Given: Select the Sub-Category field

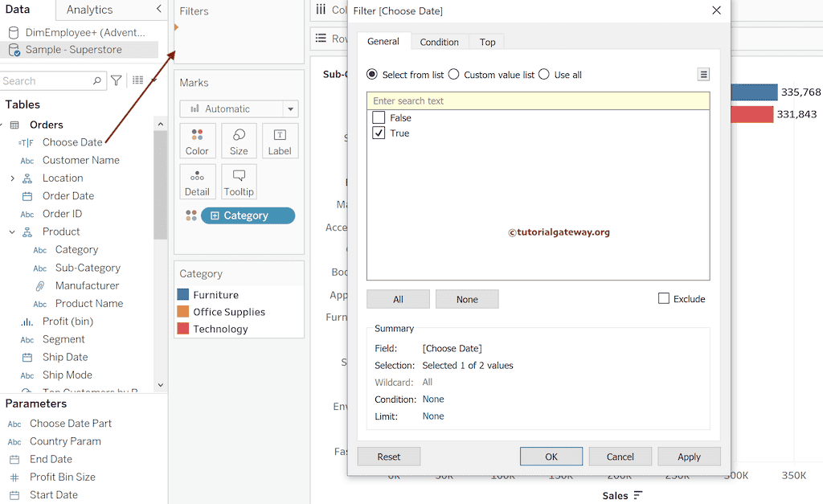Looking at the screenshot, I should tap(88, 268).
